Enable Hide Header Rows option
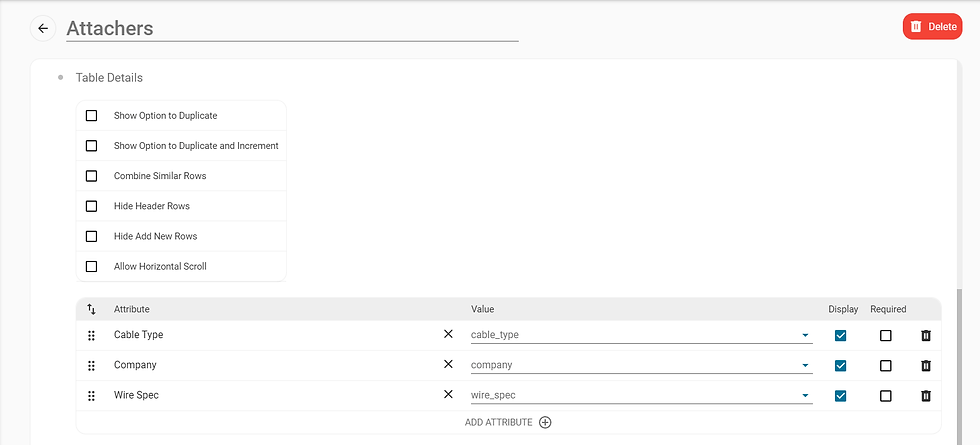The image size is (980, 445). pos(91,206)
